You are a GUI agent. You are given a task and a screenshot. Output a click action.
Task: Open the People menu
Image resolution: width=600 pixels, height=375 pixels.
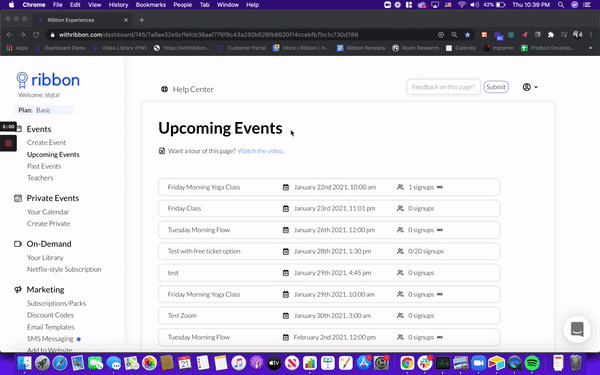pos(183,5)
